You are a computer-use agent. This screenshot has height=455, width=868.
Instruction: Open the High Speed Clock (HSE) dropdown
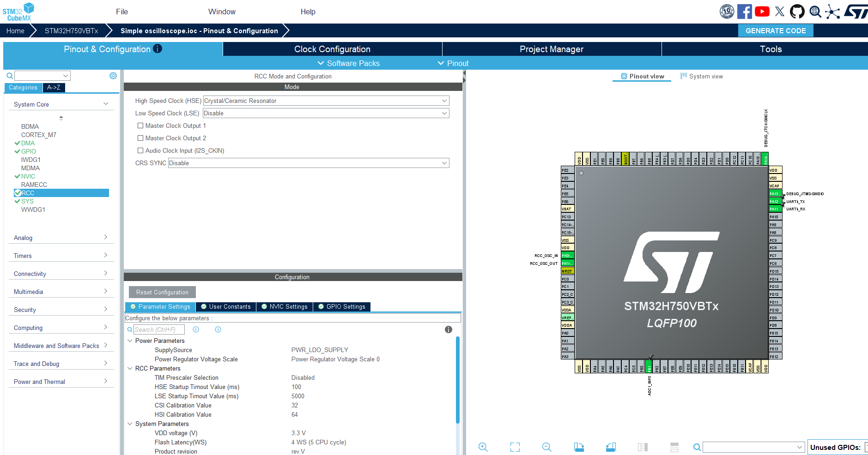click(x=326, y=101)
